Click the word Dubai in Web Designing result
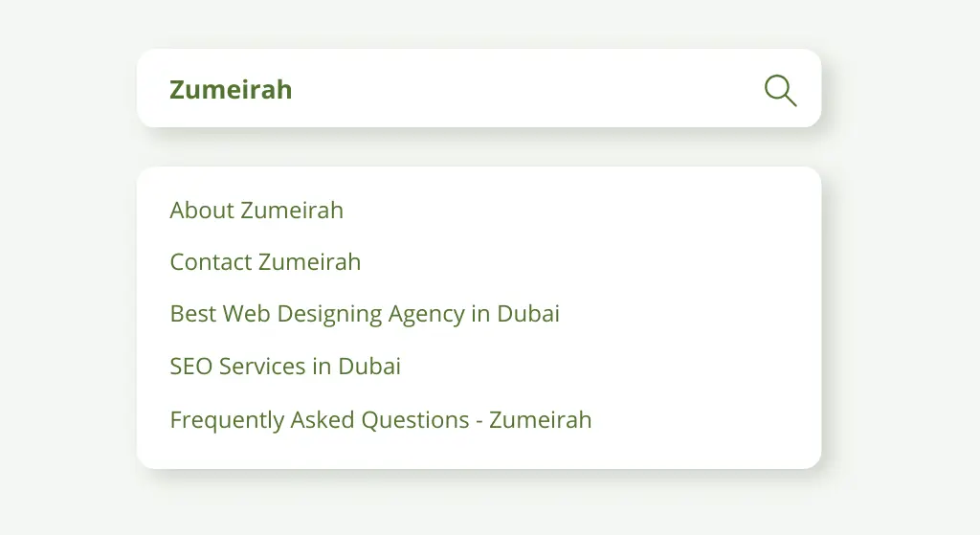 pos(528,313)
